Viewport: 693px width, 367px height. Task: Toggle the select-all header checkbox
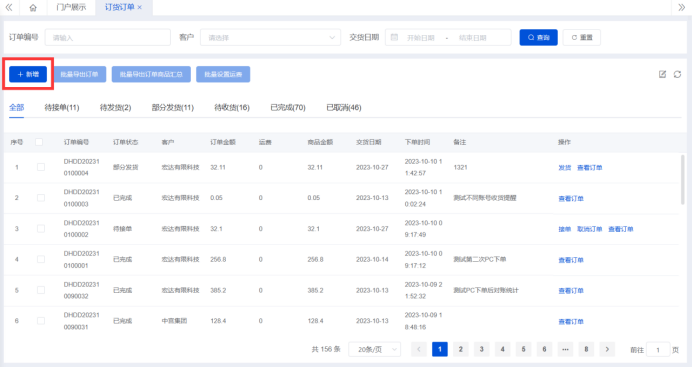tap(39, 142)
